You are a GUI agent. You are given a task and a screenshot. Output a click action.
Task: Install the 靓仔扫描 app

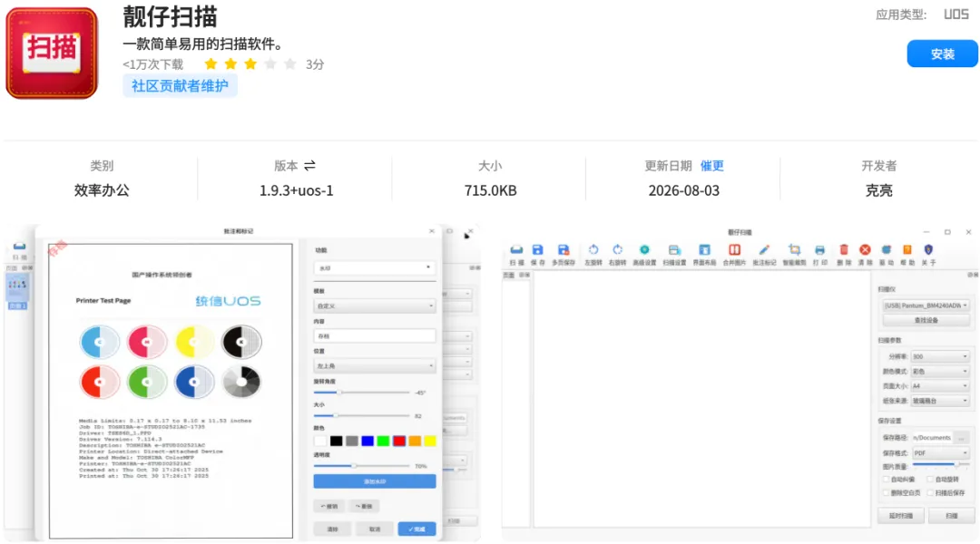[942, 53]
